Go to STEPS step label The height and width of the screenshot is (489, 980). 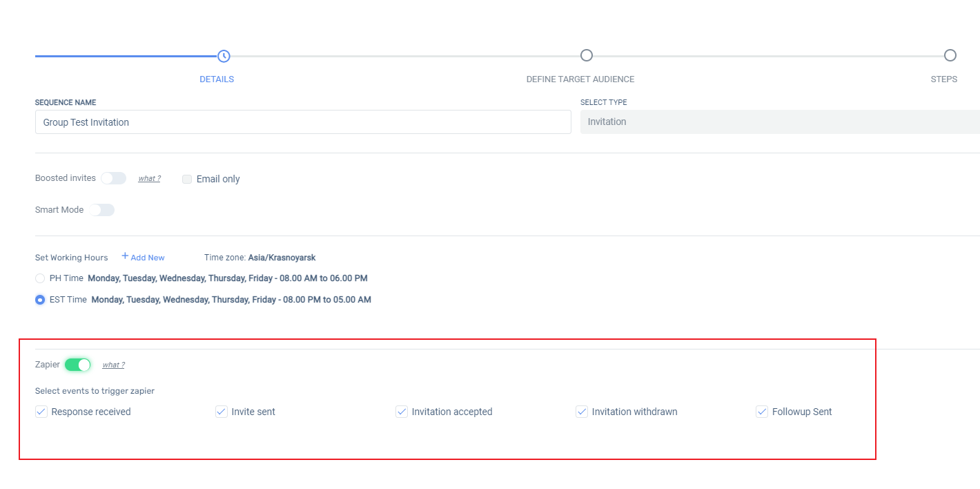[x=944, y=79]
